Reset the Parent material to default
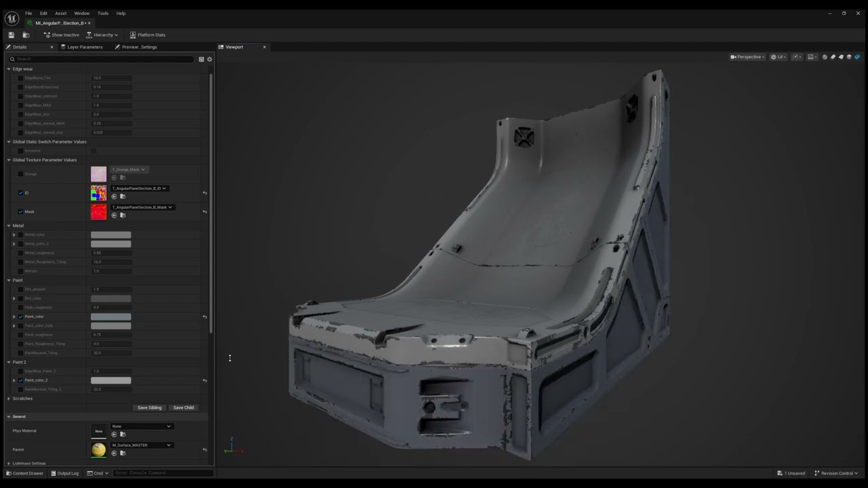This screenshot has height=488, width=868. 205,449
